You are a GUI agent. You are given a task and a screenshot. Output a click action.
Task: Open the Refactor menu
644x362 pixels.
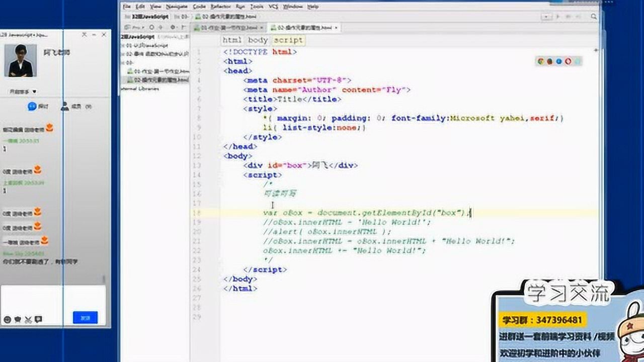tap(221, 7)
